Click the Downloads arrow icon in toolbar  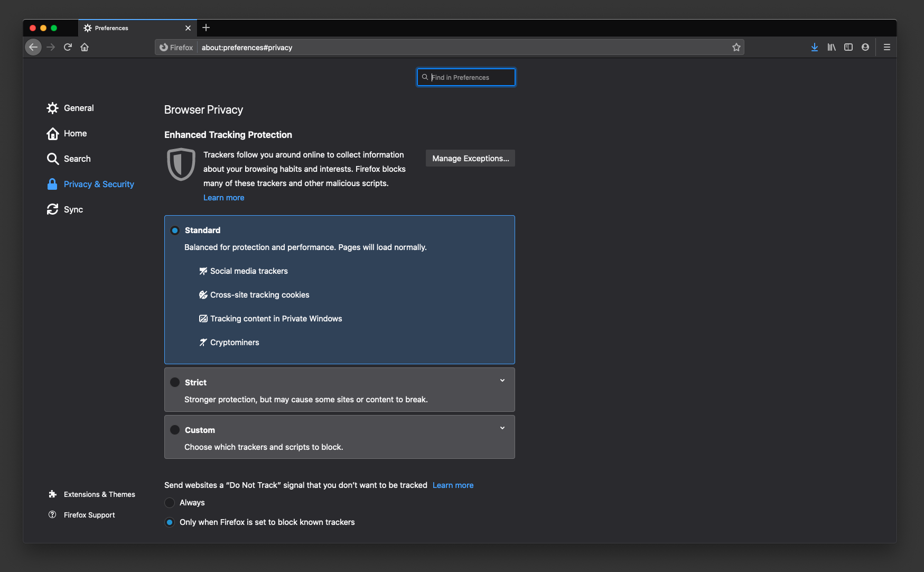coord(814,47)
